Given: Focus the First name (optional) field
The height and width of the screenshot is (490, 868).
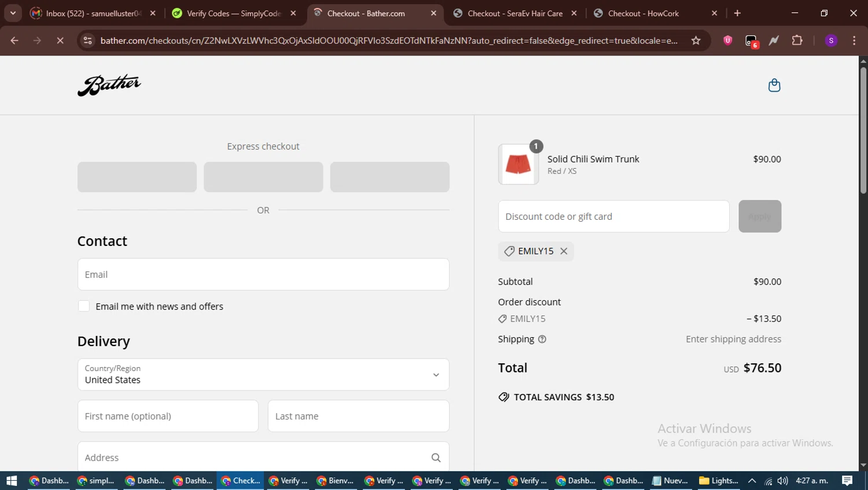Looking at the screenshot, I should (x=168, y=416).
